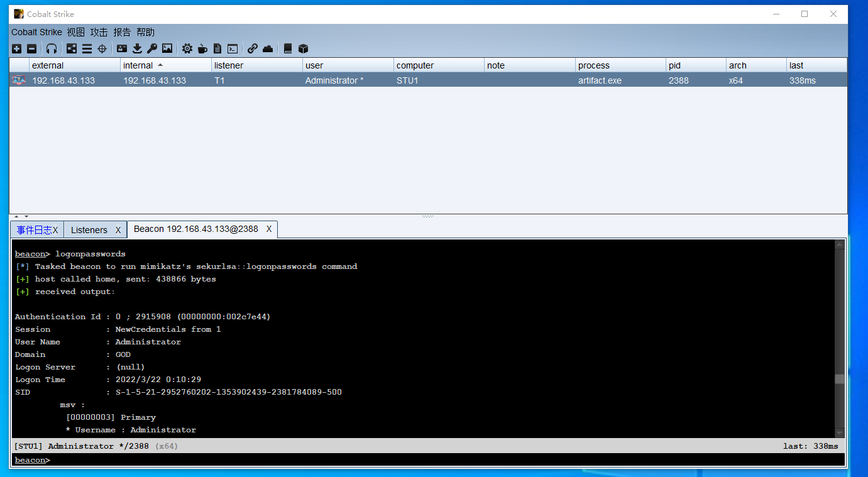Click the Domain value GOD in the output
The height and width of the screenshot is (477, 868).
point(123,354)
